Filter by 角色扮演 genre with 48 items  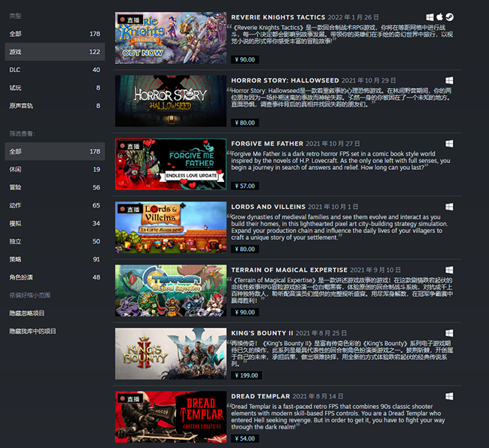click(x=55, y=277)
